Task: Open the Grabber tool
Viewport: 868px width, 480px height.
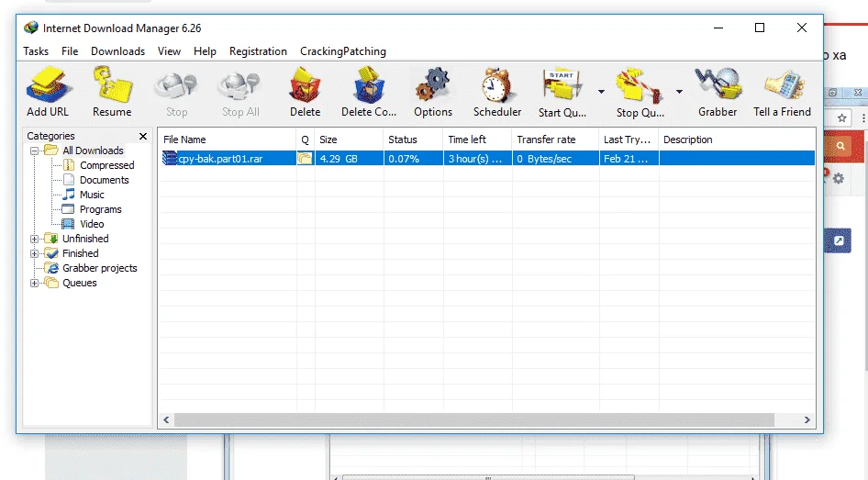Action: point(718,92)
